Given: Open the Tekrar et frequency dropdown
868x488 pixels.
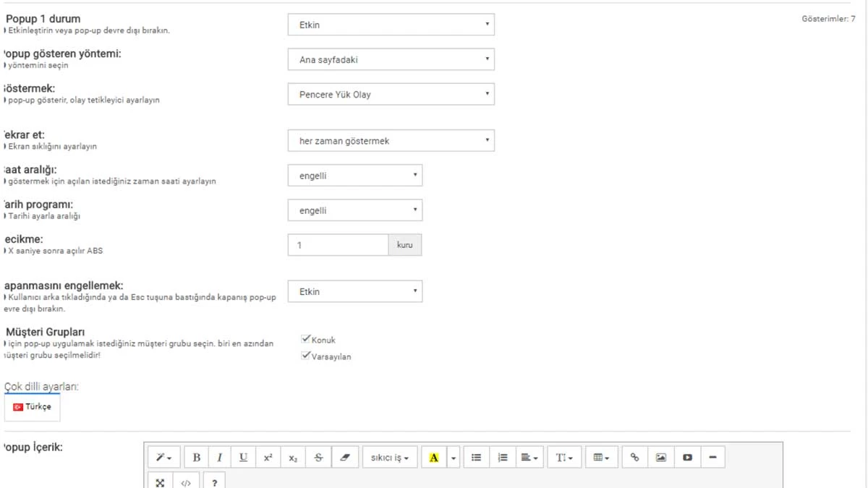Looking at the screenshot, I should [391, 140].
